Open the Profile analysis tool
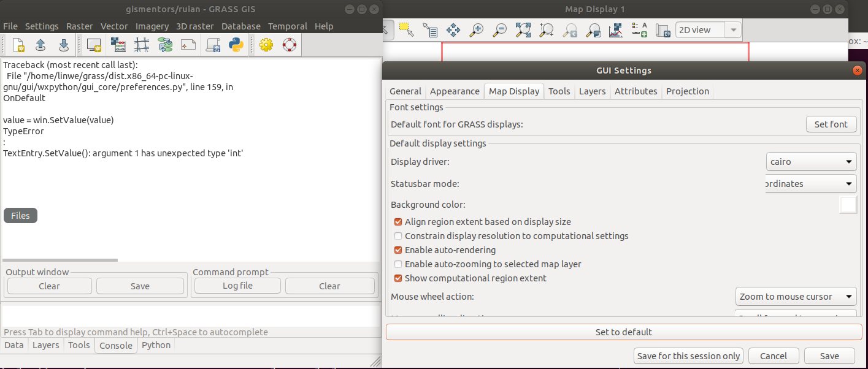 615,29
